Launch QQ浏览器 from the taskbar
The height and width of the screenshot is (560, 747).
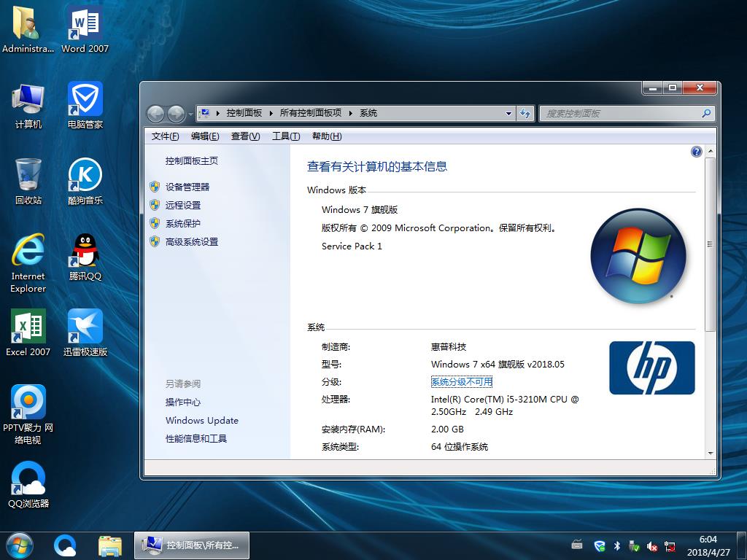pos(65,545)
